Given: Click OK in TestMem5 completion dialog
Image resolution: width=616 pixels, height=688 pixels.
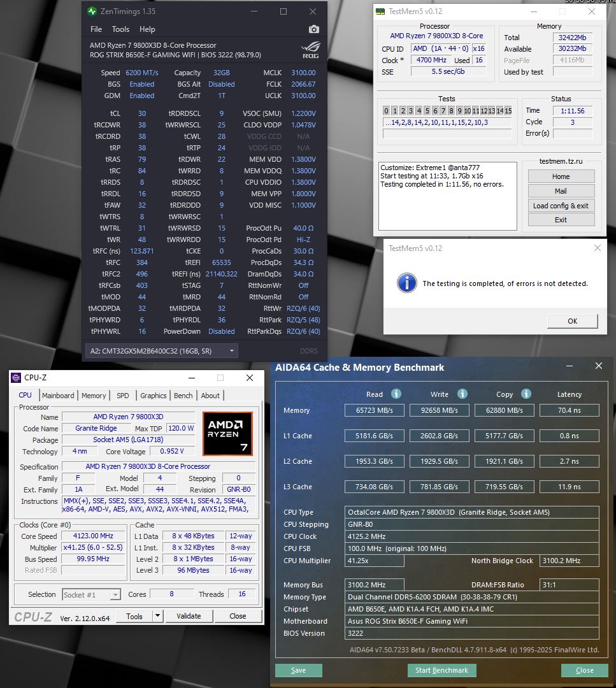Looking at the screenshot, I should pyautogui.click(x=573, y=320).
